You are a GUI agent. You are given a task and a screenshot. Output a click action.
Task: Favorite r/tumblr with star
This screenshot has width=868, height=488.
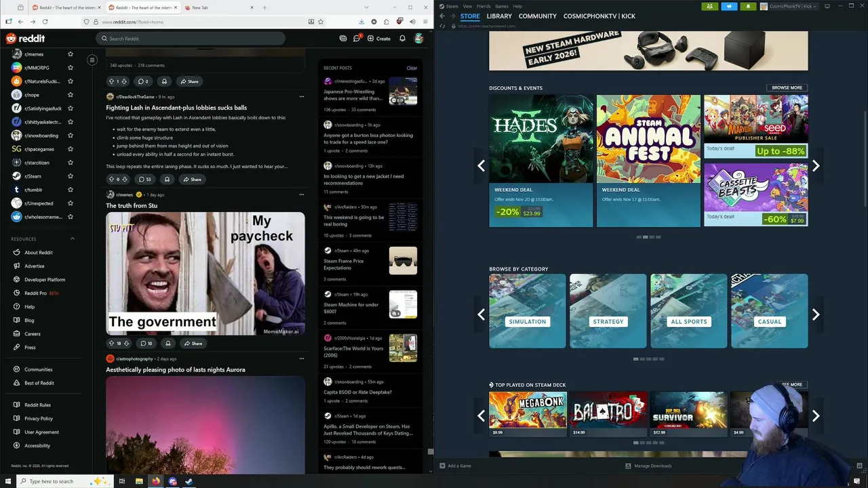click(x=70, y=190)
